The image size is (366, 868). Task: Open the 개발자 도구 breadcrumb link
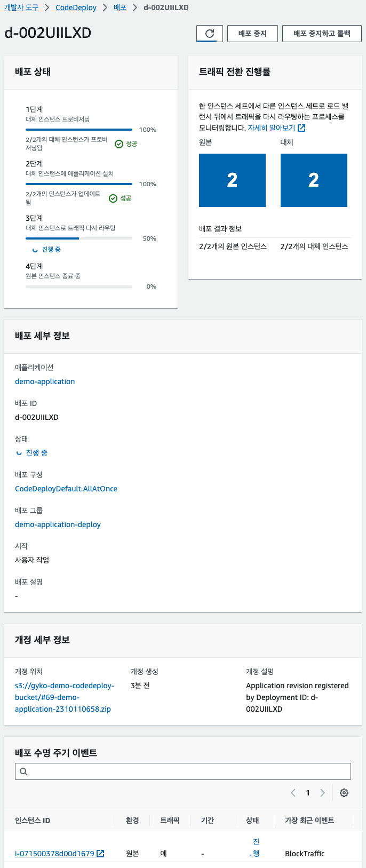[21, 7]
